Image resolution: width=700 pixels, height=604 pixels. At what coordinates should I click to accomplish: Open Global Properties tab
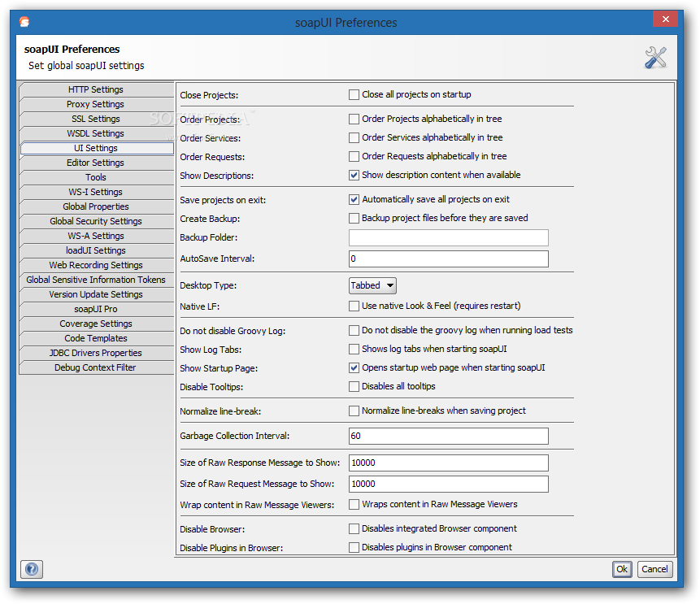tap(96, 206)
